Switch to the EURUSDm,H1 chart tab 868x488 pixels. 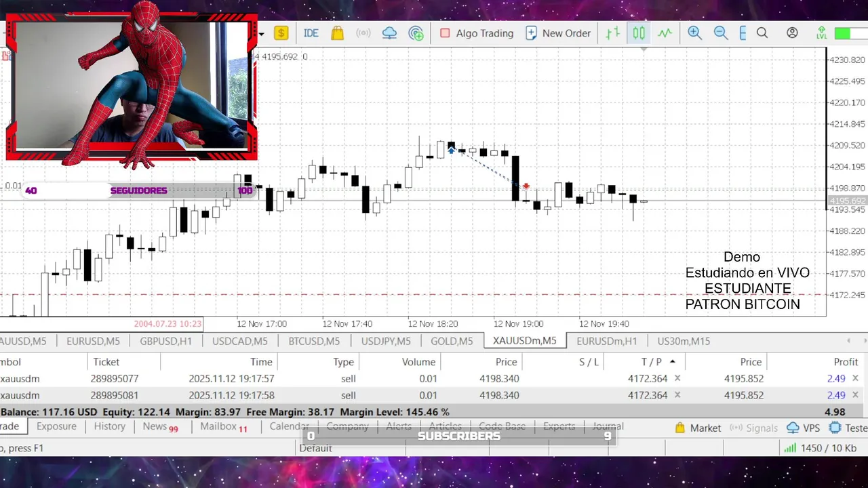(x=606, y=341)
